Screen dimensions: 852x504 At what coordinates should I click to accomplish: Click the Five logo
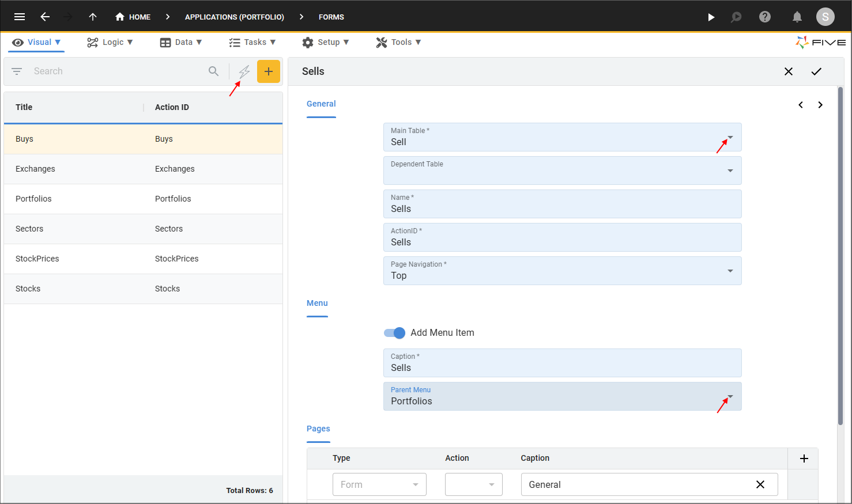(x=820, y=42)
